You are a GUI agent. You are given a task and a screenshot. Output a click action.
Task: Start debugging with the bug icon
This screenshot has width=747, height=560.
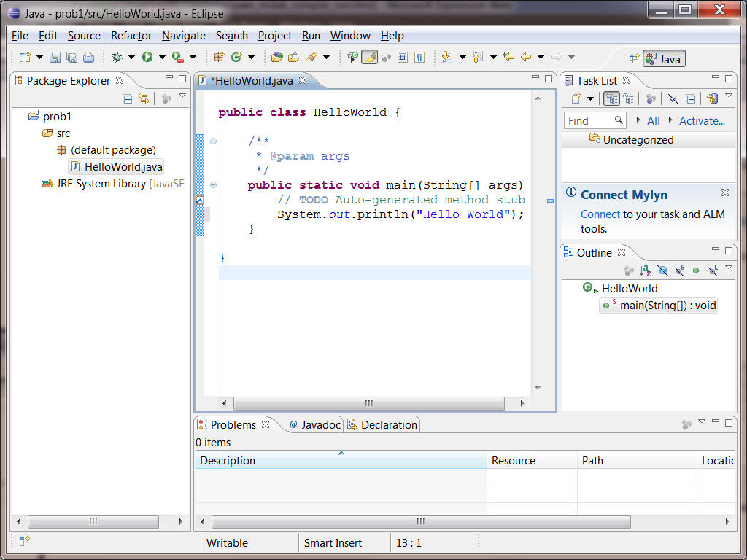(x=117, y=58)
